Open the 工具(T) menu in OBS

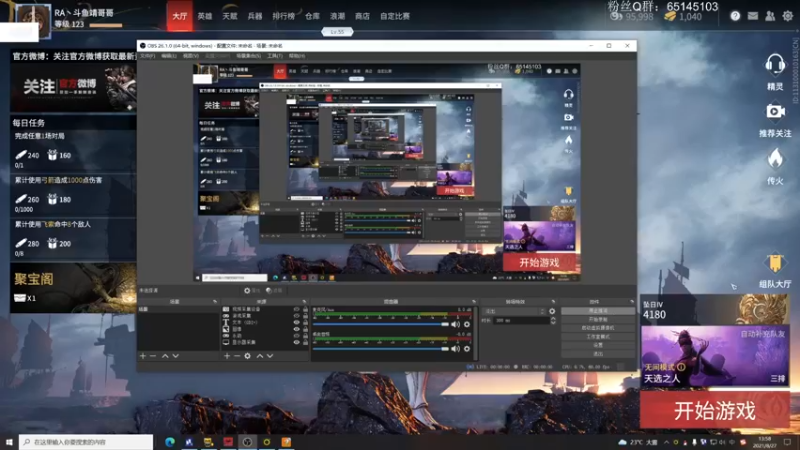[x=274, y=56]
